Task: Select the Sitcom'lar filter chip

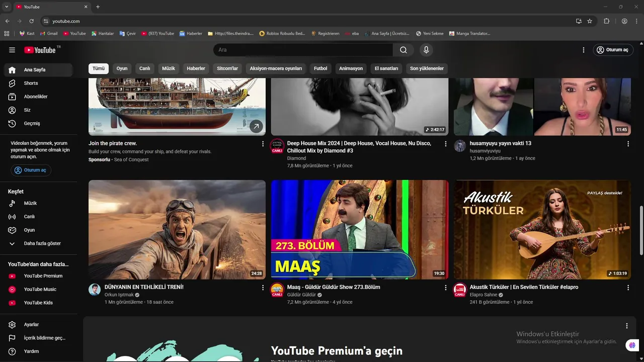Action: (227, 68)
